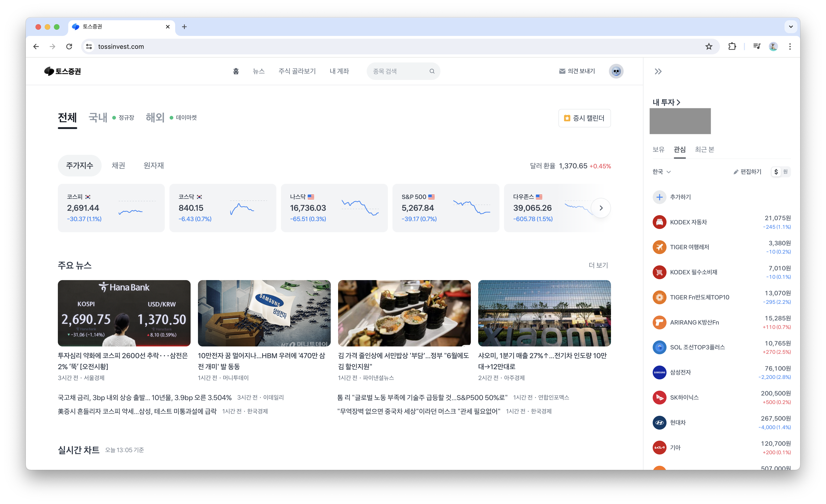826x504 pixels.
Task: Open the skull profile avatar
Action: click(616, 71)
